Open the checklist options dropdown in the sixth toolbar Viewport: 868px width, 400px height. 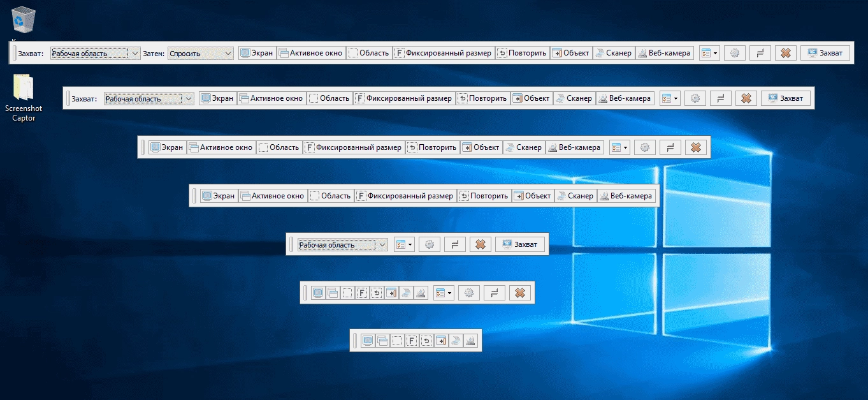point(444,293)
